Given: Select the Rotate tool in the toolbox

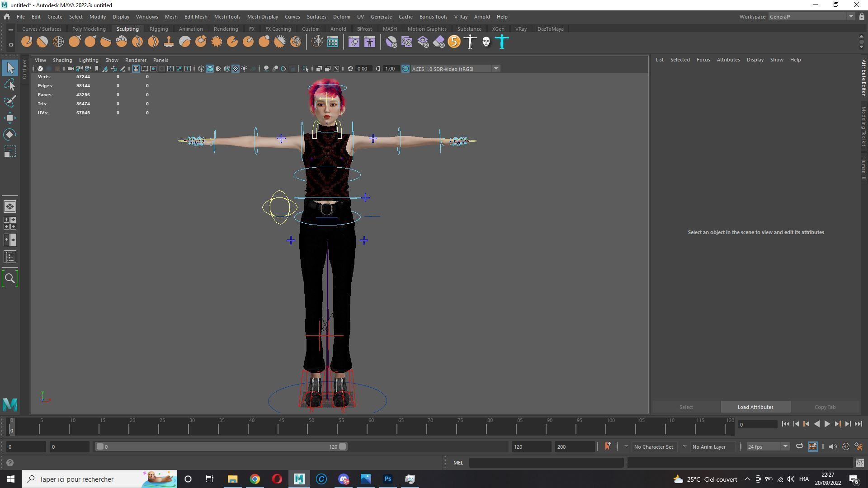Looking at the screenshot, I should tap(10, 135).
